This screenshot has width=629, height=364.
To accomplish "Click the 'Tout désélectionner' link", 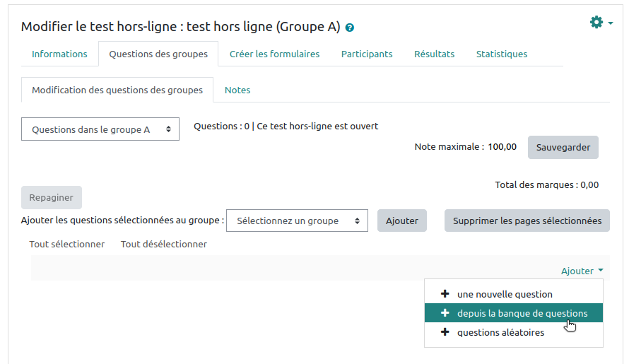I will pos(164,244).
